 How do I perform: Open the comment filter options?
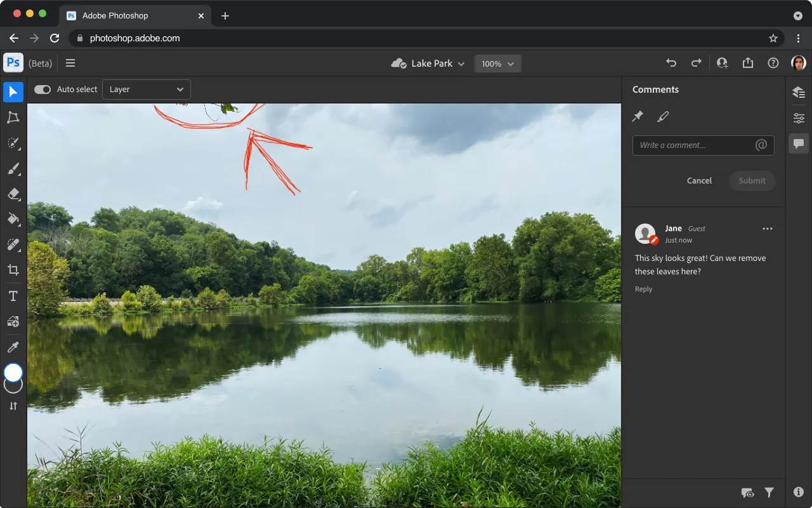(x=769, y=492)
